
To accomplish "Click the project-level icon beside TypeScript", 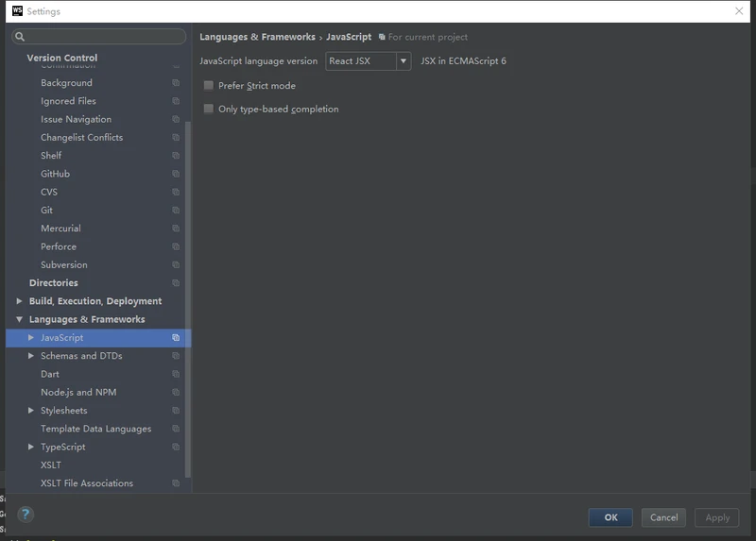I will [x=176, y=448].
